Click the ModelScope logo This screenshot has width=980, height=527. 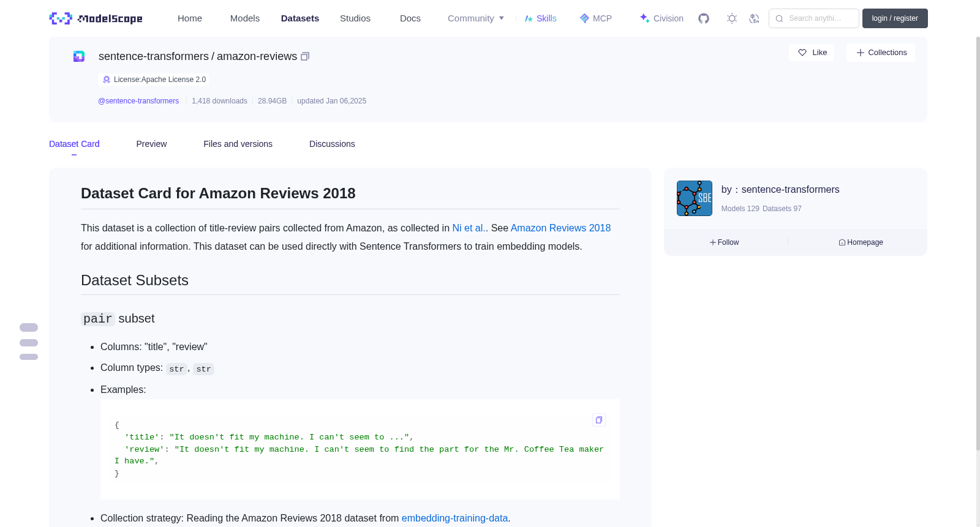coord(96,18)
